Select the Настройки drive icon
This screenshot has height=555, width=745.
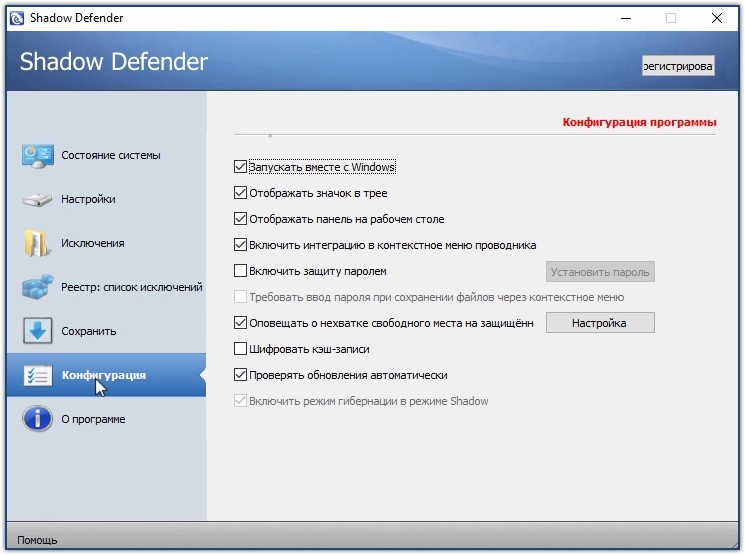point(38,200)
